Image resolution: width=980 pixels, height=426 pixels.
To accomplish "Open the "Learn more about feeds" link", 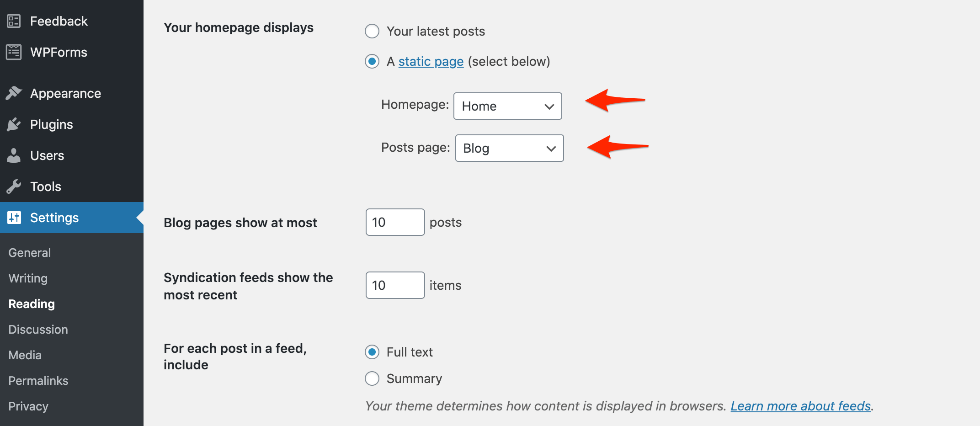I will tap(800, 406).
